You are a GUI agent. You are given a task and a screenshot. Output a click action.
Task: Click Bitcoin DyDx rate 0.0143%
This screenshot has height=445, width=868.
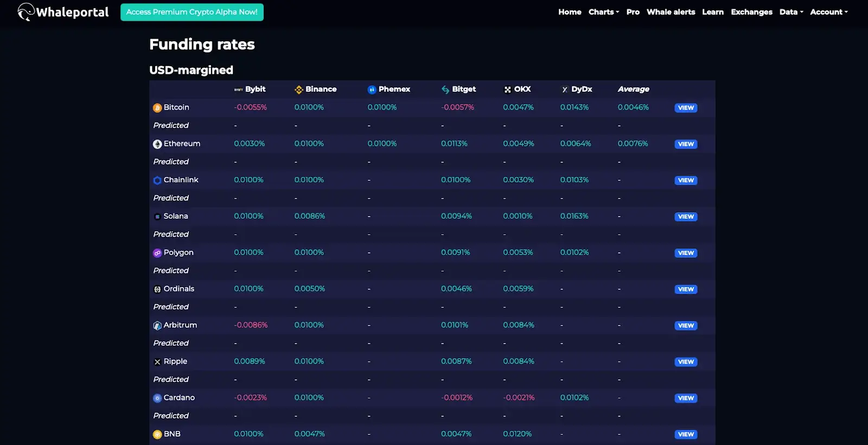click(x=575, y=107)
